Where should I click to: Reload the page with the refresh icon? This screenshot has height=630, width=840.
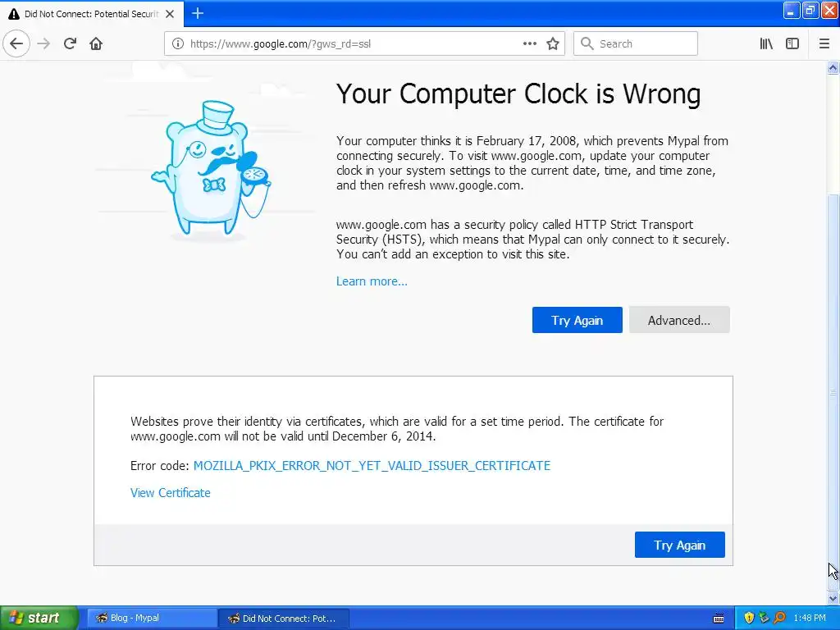tap(70, 44)
